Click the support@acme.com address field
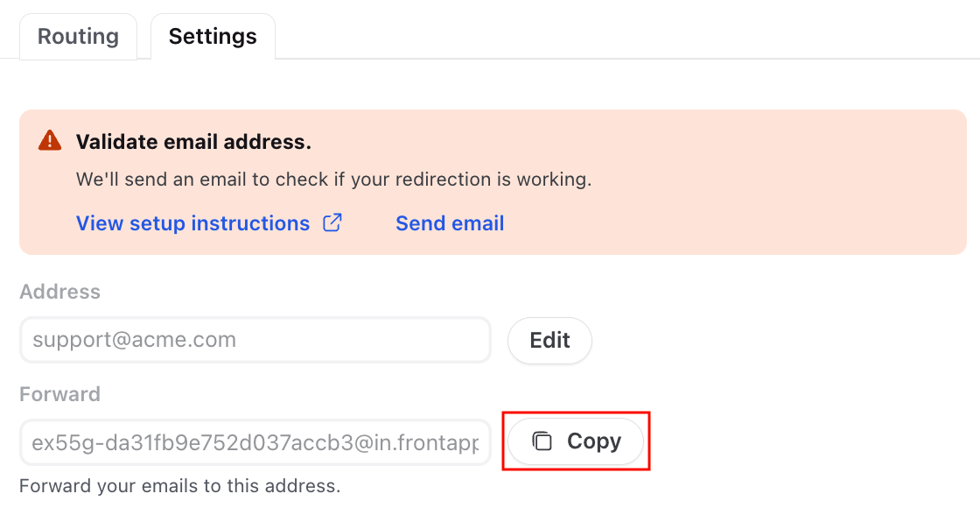The height and width of the screenshot is (508, 980). pyautogui.click(x=255, y=341)
